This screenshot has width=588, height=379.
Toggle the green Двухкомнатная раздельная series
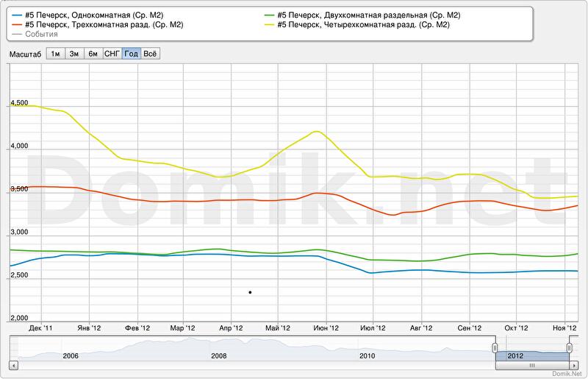(367, 15)
